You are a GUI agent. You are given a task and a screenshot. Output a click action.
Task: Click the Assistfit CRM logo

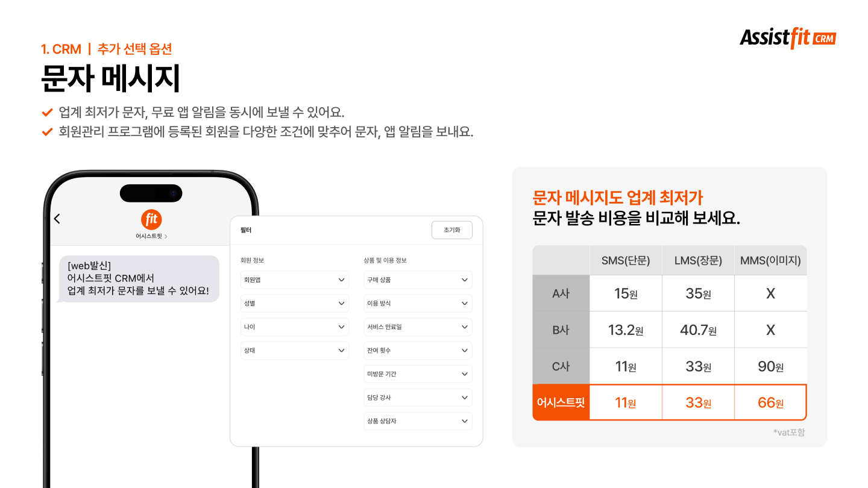(x=788, y=39)
